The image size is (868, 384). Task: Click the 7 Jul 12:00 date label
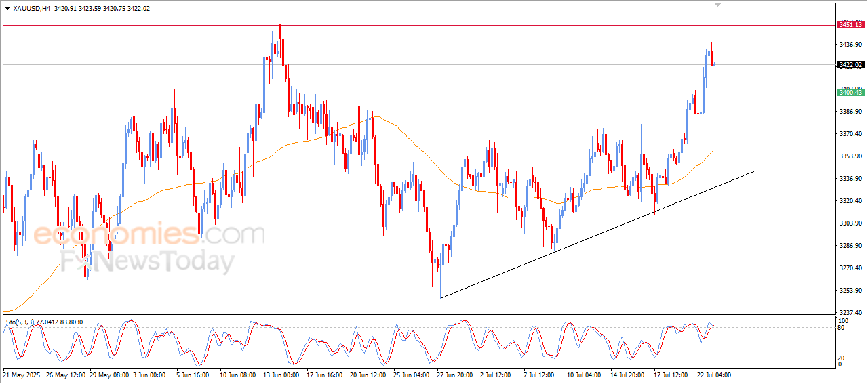(x=540, y=375)
